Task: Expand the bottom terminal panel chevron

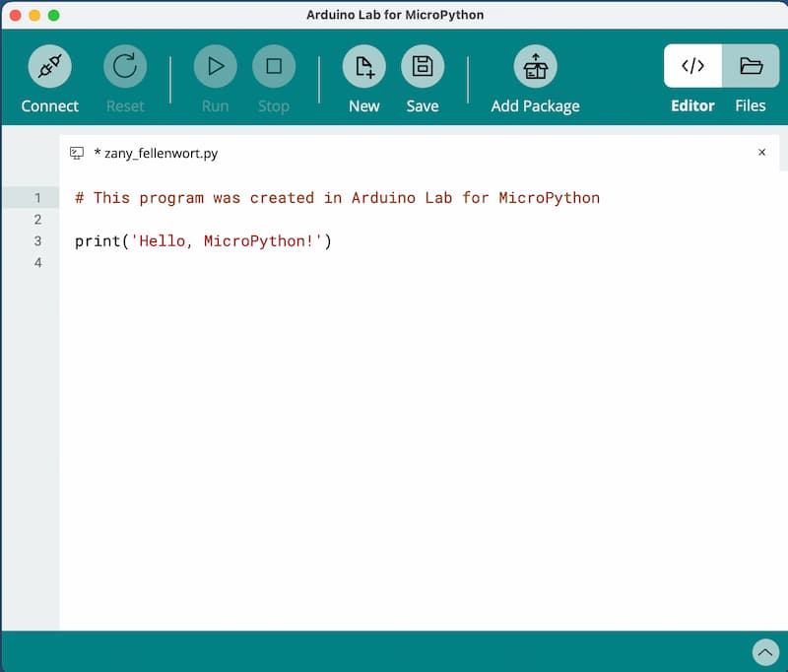Action: [765, 652]
